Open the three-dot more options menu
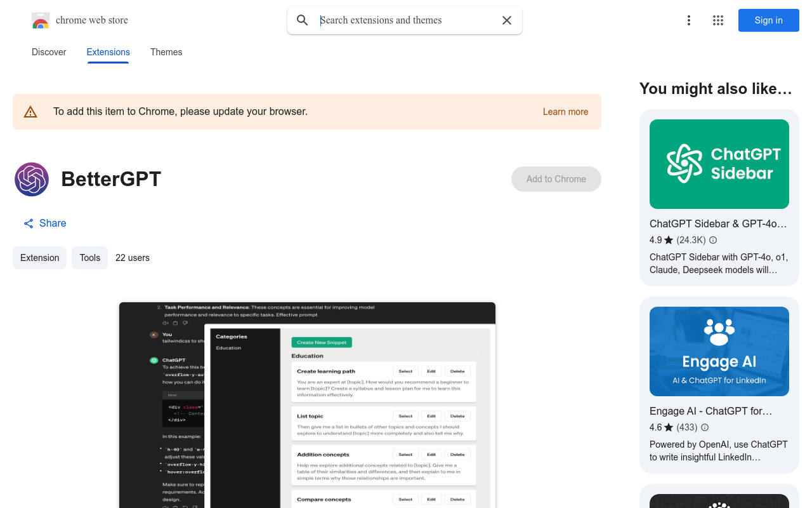 [x=689, y=20]
